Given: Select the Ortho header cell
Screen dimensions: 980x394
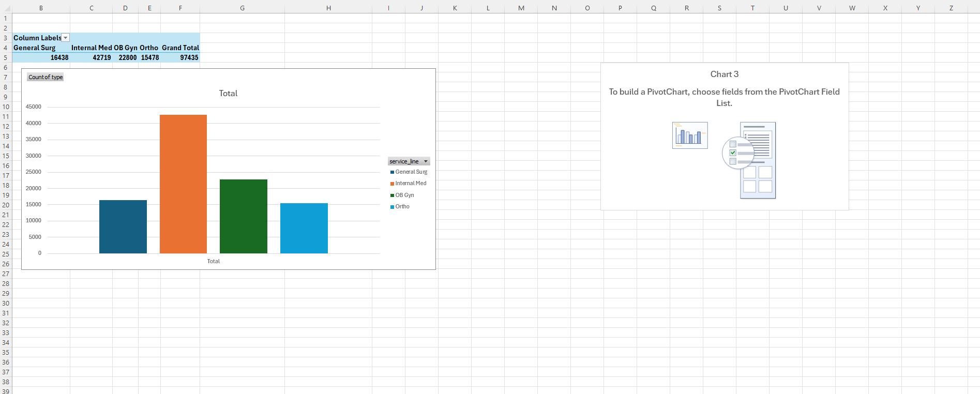Looking at the screenshot, I should coord(149,48).
